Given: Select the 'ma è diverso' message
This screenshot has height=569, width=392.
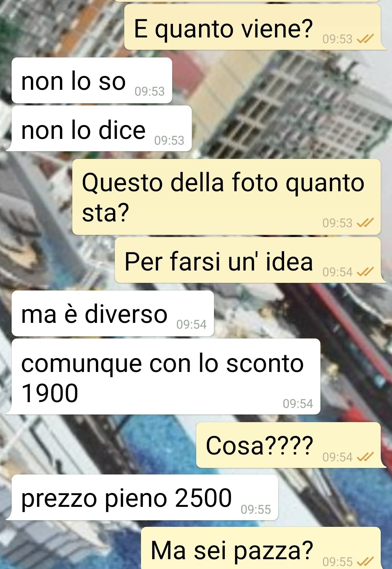Looking at the screenshot, I should pyautogui.click(x=113, y=313).
